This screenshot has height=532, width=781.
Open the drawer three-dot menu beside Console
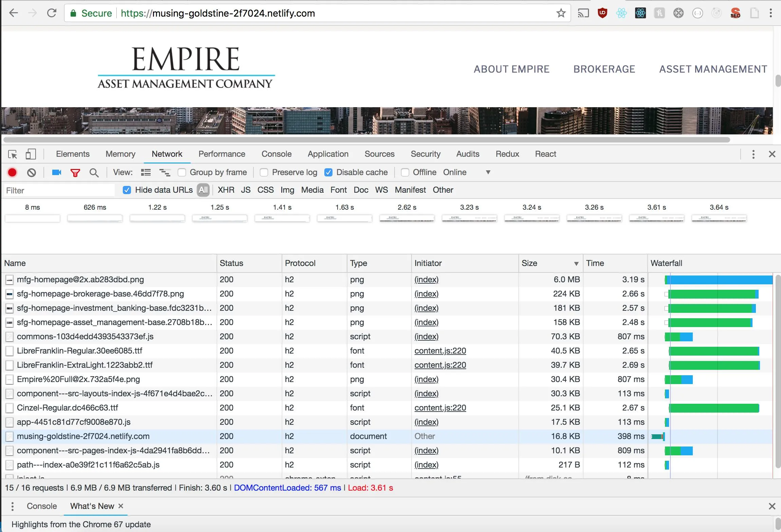(x=13, y=506)
